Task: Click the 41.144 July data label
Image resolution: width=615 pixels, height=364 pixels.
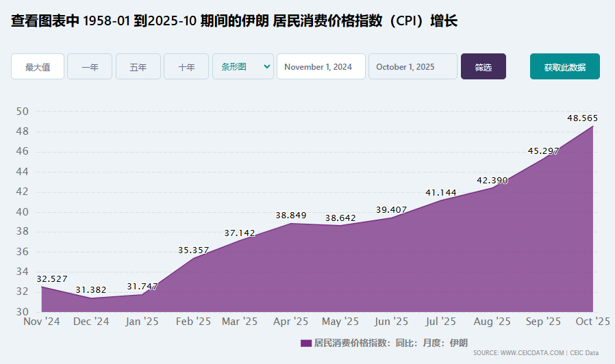Action: click(x=441, y=193)
